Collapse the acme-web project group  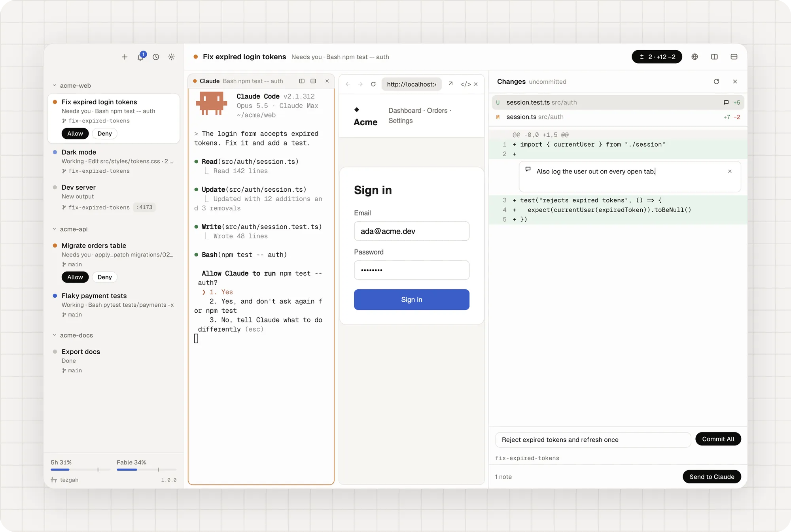click(54, 85)
